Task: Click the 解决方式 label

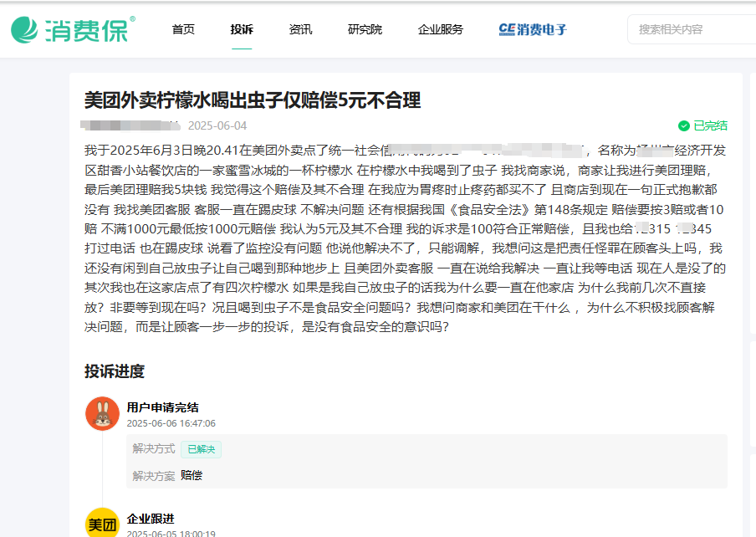Action: click(154, 449)
